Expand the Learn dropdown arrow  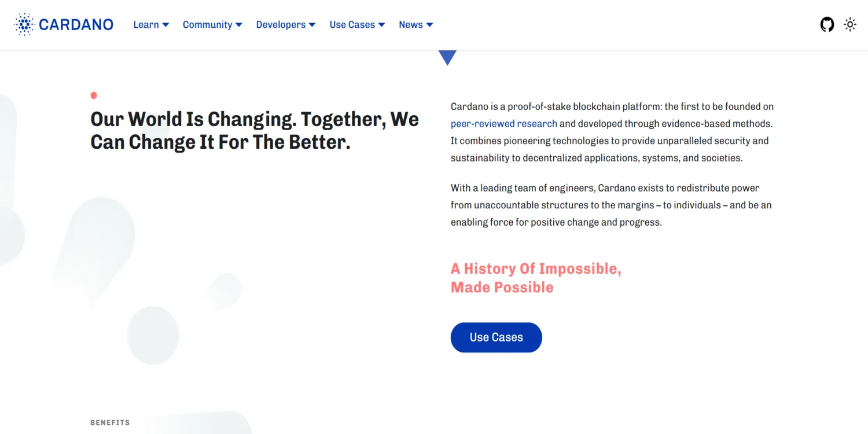tap(165, 25)
